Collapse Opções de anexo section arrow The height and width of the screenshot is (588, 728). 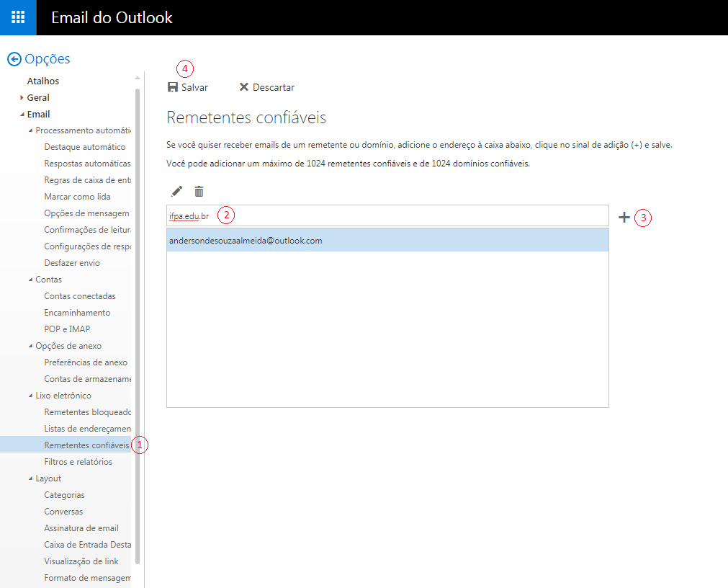30,346
